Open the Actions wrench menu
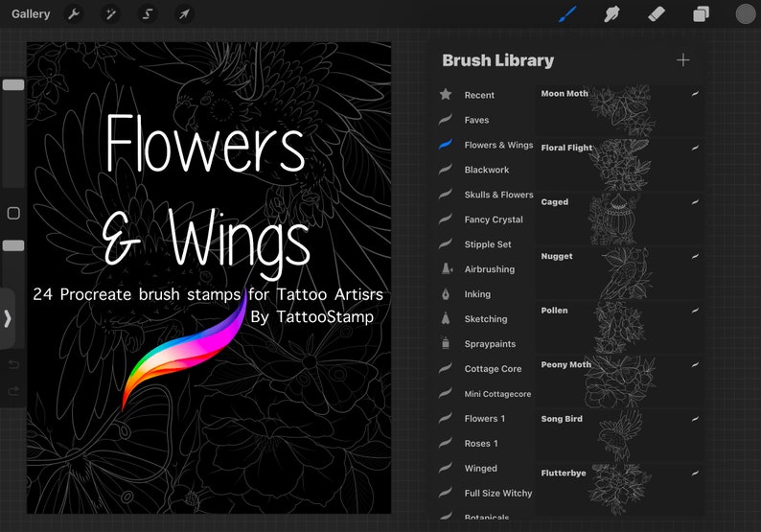Screen dimensions: 761x532 tap(74, 14)
